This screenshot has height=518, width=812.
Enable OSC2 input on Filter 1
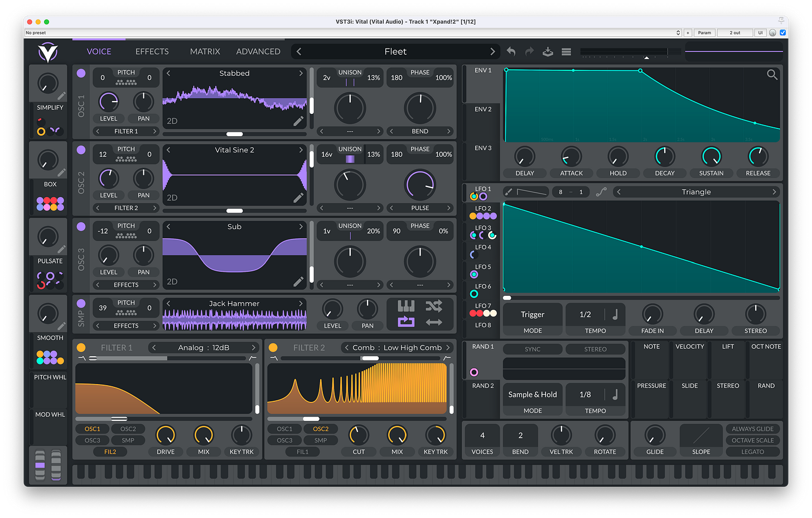coord(128,429)
